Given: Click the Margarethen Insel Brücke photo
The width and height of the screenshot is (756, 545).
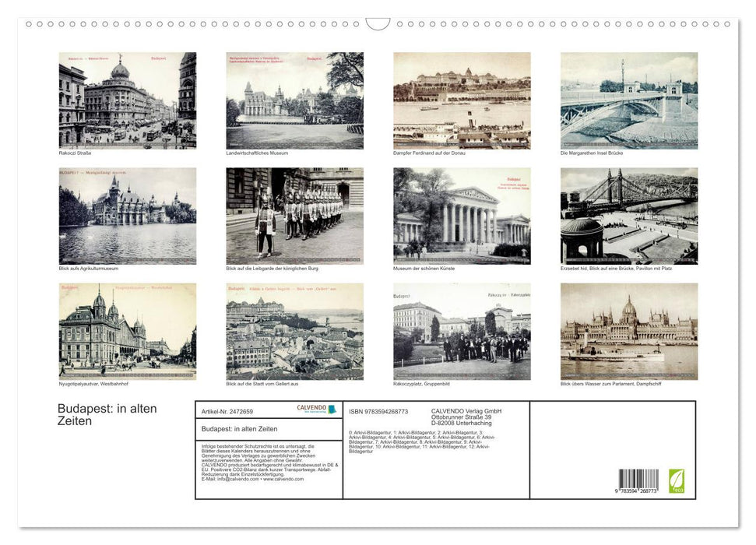Looking at the screenshot, I should click(x=629, y=100).
